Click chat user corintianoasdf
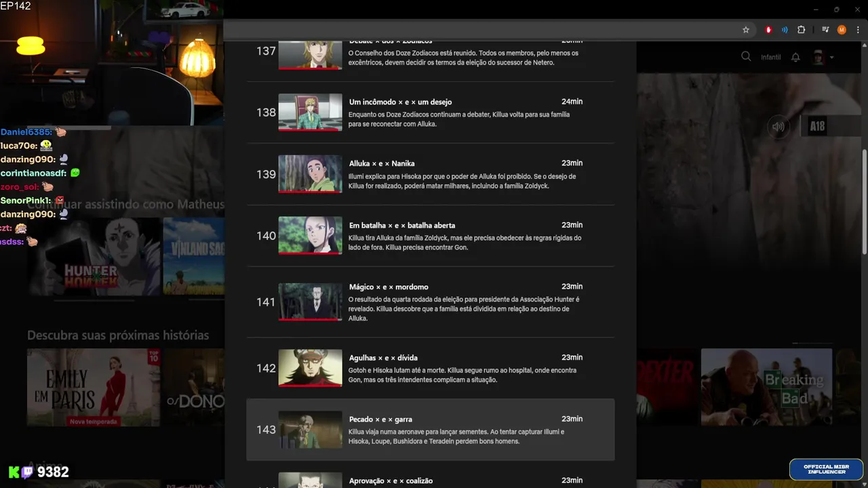 34,173
